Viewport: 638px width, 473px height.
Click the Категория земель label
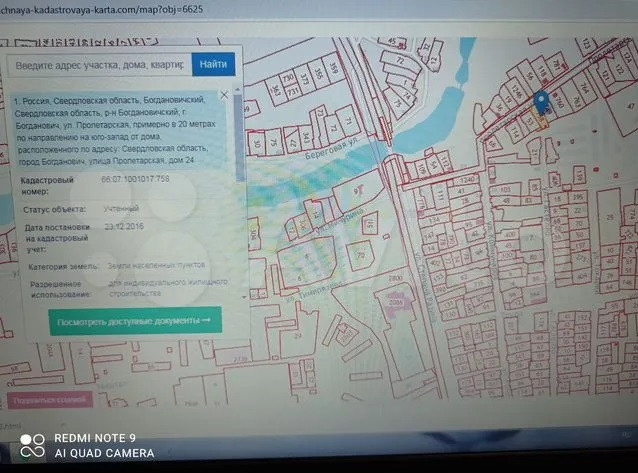click(x=63, y=267)
